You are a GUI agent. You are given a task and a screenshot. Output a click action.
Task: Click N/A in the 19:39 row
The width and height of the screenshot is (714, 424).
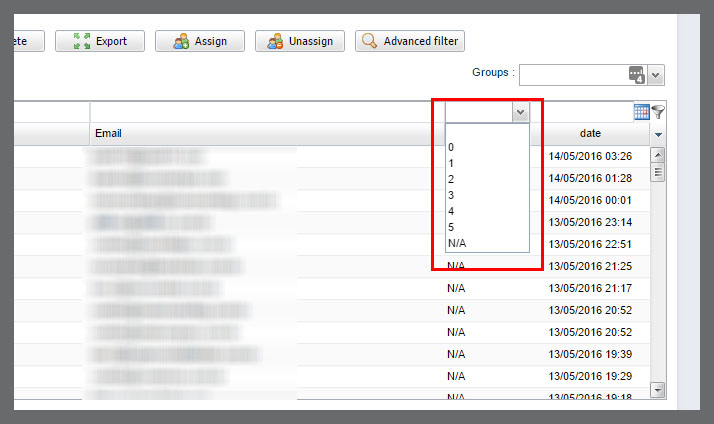(x=456, y=354)
